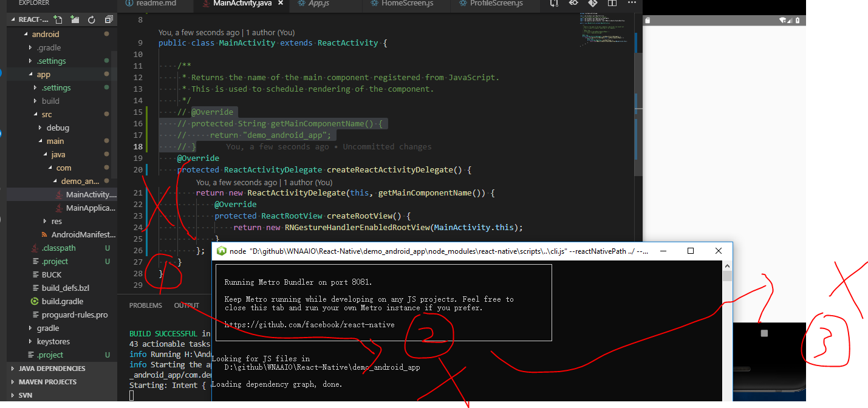Click the RSS-style icon beside AndroidManifest

(45, 234)
